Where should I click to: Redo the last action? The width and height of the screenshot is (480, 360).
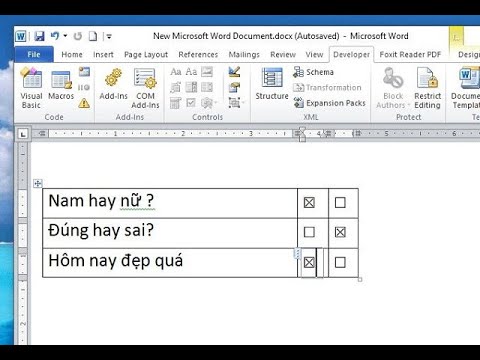(x=78, y=36)
